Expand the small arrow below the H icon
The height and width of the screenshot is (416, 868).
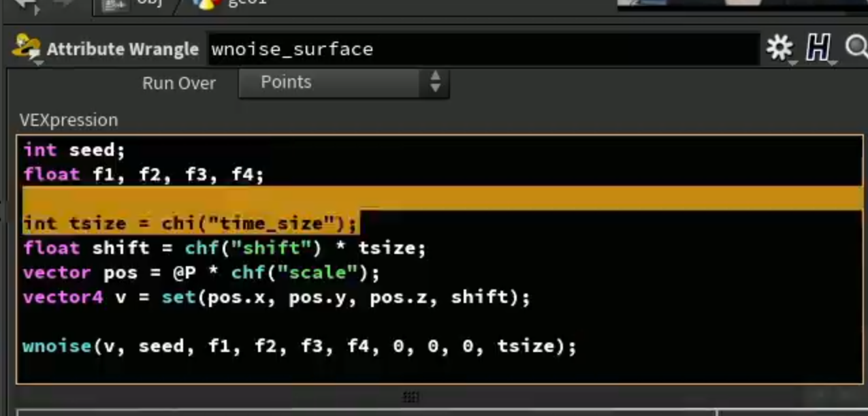pos(833,63)
